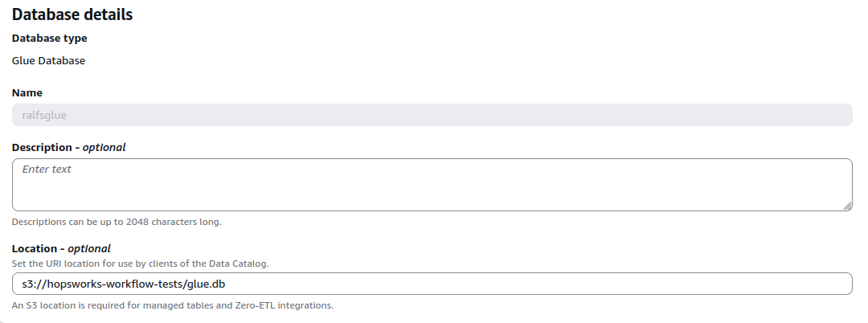The width and height of the screenshot is (868, 323).
Task: Click the word 'optional' beside Location
Action: (89, 249)
